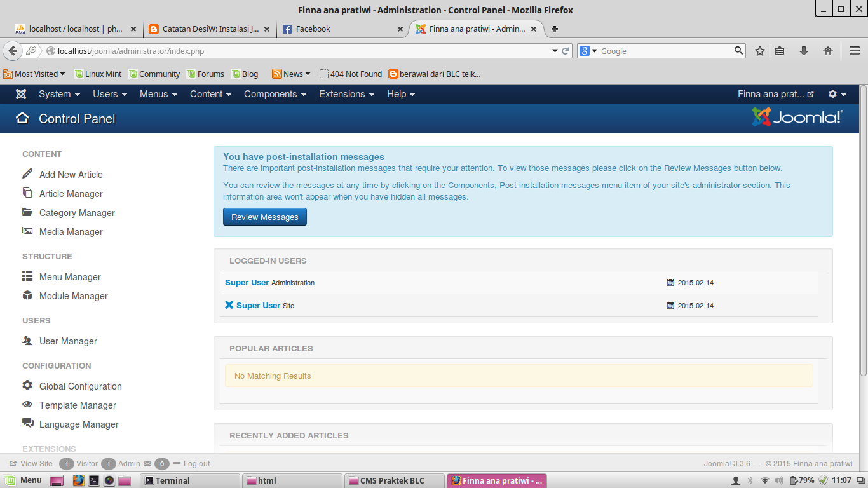Click the folder icon for Category Manager

[27, 212]
